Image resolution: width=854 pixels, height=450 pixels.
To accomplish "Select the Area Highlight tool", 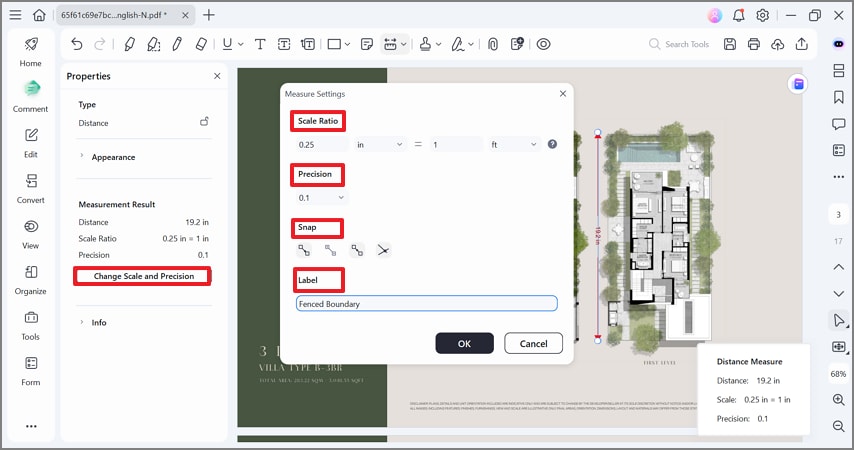I will tap(154, 44).
